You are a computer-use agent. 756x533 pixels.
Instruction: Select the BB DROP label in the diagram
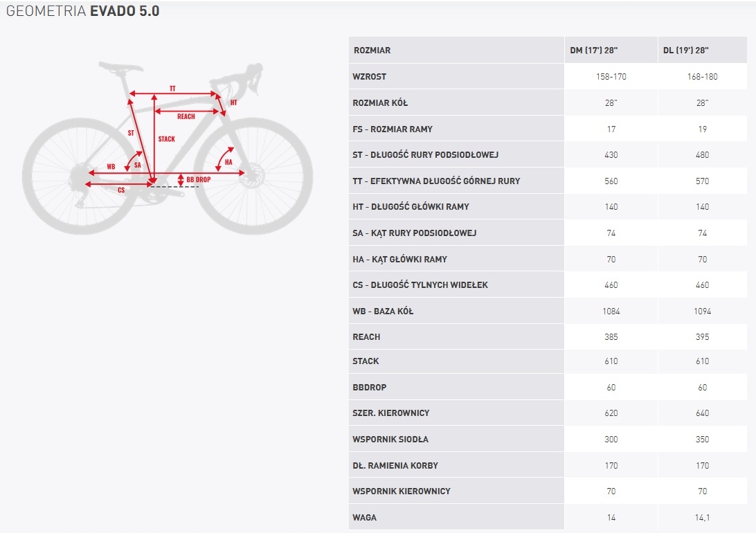point(198,180)
